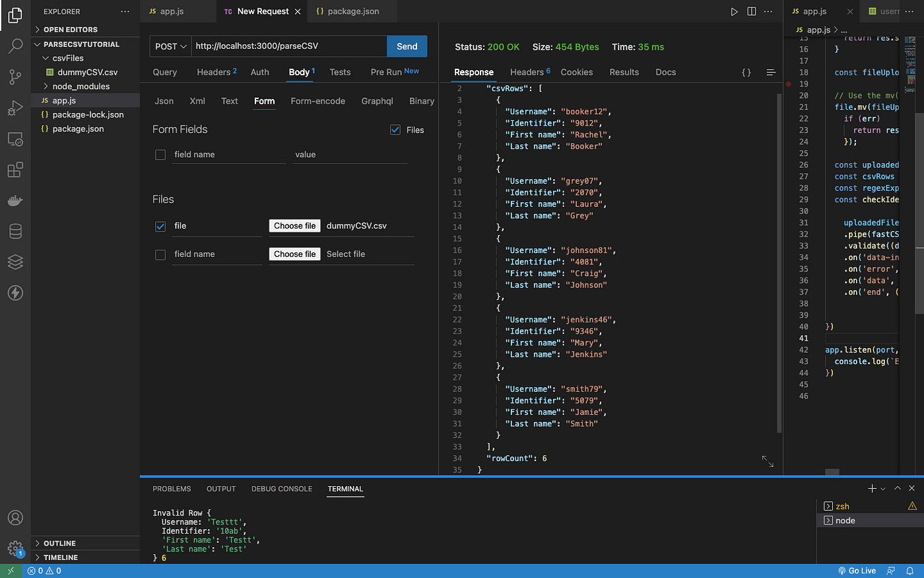The height and width of the screenshot is (578, 924).
Task: Close the New Request tab
Action: tap(298, 12)
